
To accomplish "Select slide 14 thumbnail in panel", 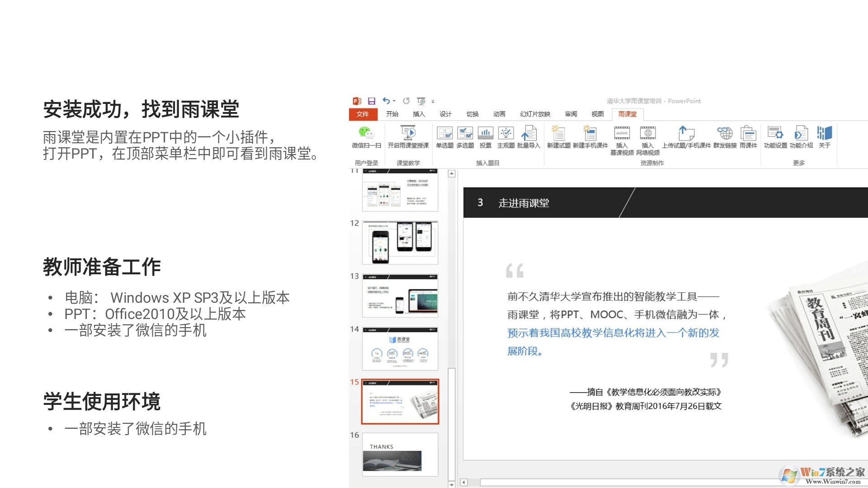I will point(400,349).
